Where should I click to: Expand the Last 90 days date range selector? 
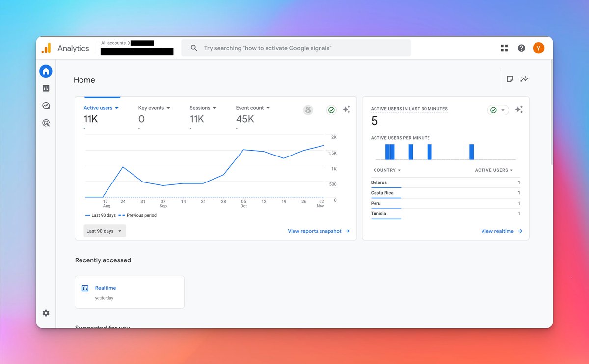104,231
